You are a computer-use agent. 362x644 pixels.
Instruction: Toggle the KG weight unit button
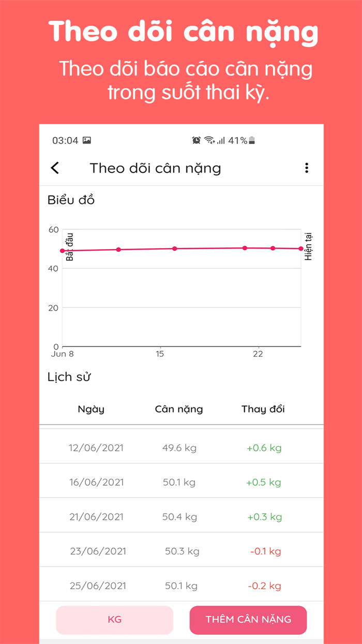(115, 619)
